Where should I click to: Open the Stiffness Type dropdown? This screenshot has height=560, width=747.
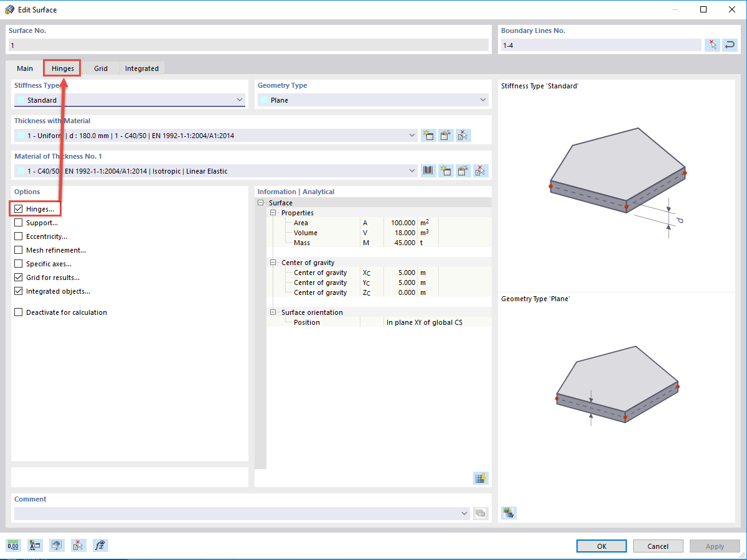pos(239,100)
